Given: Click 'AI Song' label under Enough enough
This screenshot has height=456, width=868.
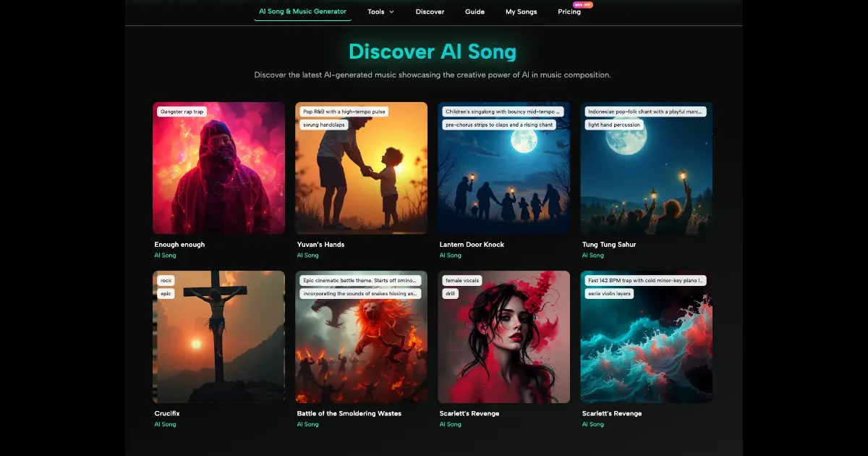Looking at the screenshot, I should pos(165,256).
